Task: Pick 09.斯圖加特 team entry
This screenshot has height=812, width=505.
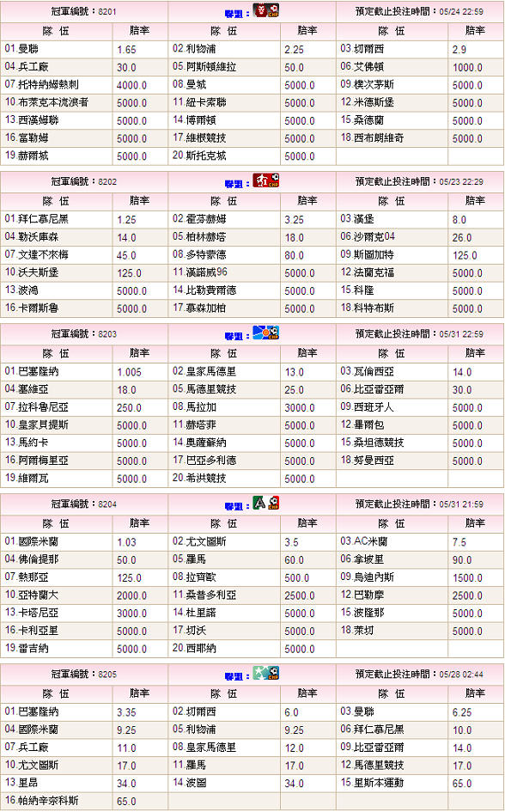Action: coord(368,254)
